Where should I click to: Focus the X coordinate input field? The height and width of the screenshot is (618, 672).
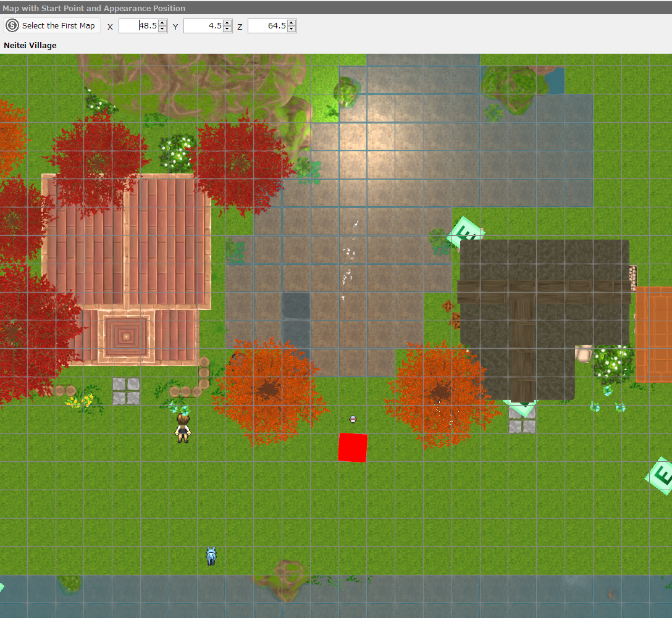[138, 26]
